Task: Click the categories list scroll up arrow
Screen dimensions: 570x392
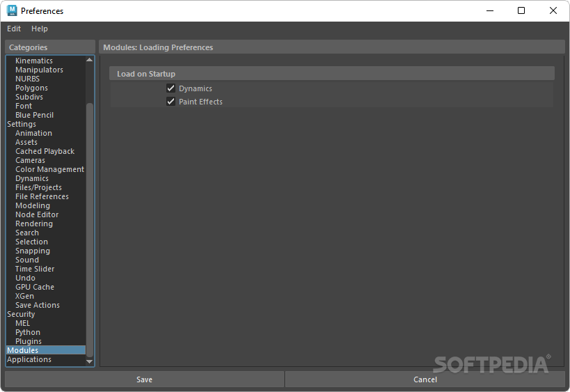Action: pyautogui.click(x=89, y=60)
